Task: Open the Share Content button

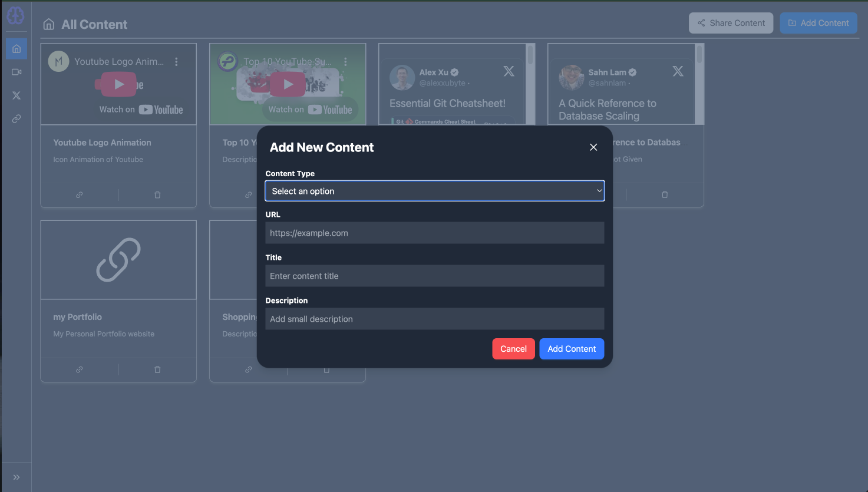Action: (x=731, y=23)
